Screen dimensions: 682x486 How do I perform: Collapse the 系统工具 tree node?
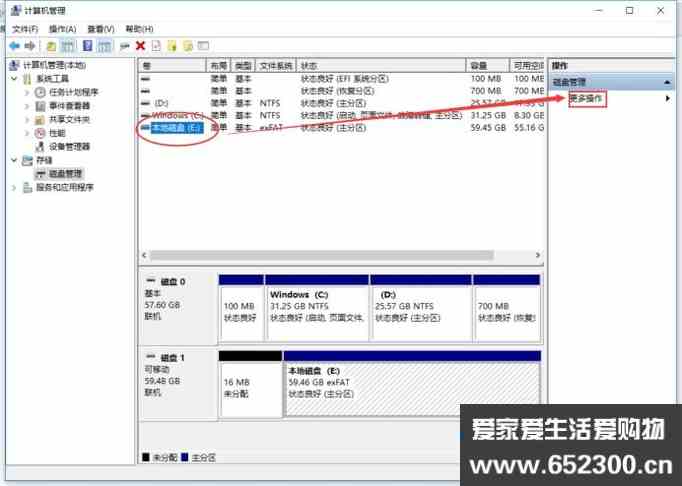[x=15, y=79]
